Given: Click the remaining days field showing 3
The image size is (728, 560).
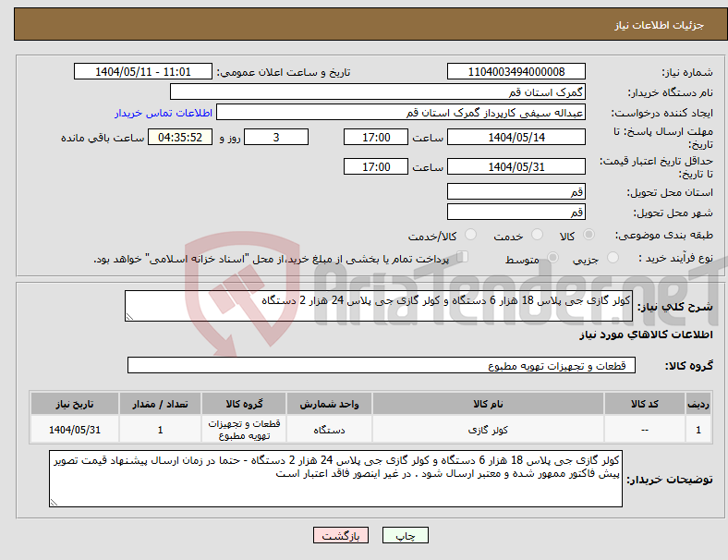Looking at the screenshot, I should click(x=276, y=137).
